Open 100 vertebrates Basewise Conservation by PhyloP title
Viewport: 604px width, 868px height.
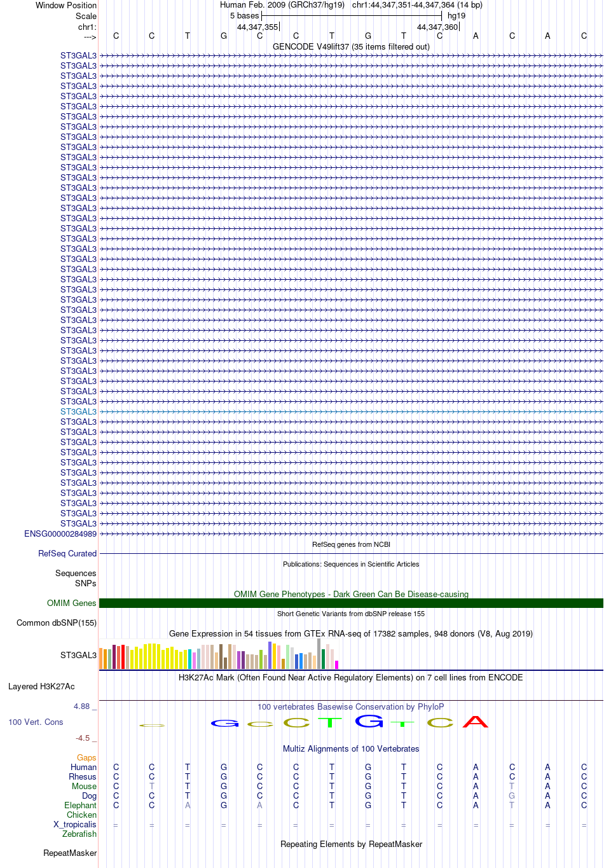tap(351, 706)
